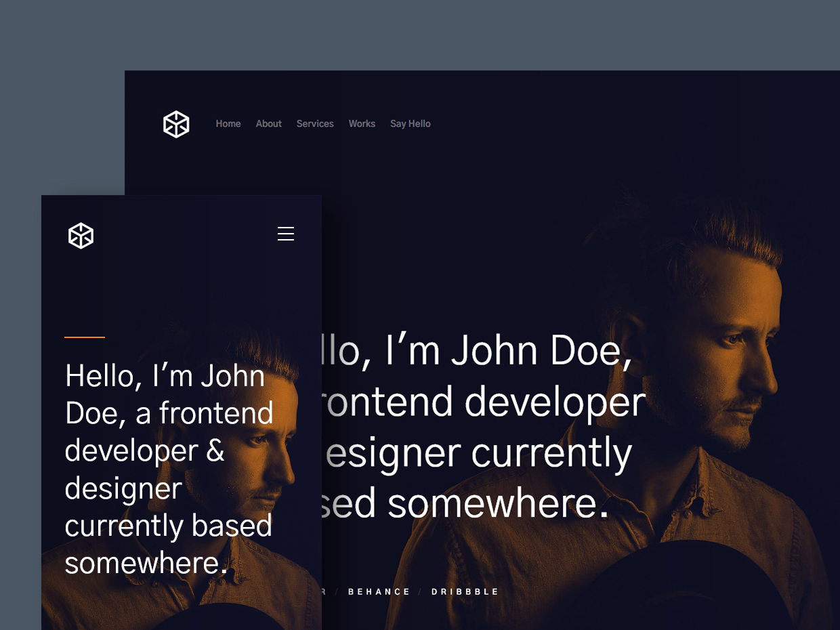Click the orange accent line above mobile headline
The image size is (840, 630).
(85, 337)
